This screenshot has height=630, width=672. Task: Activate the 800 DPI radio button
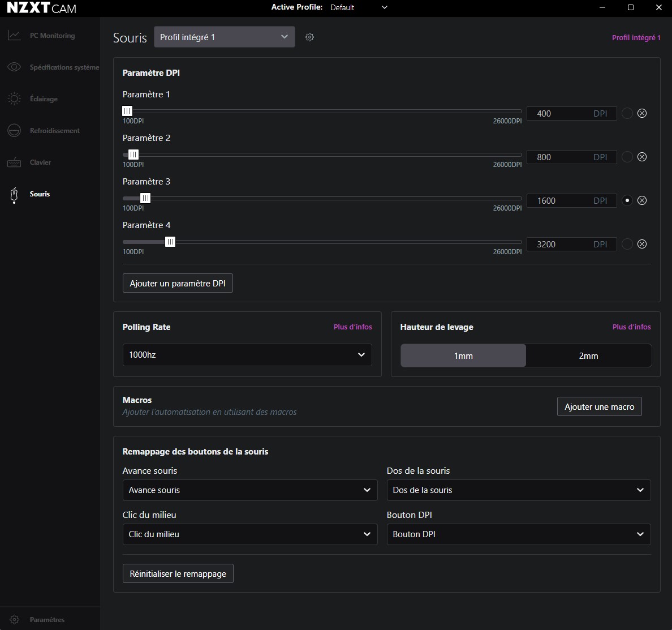pos(627,157)
